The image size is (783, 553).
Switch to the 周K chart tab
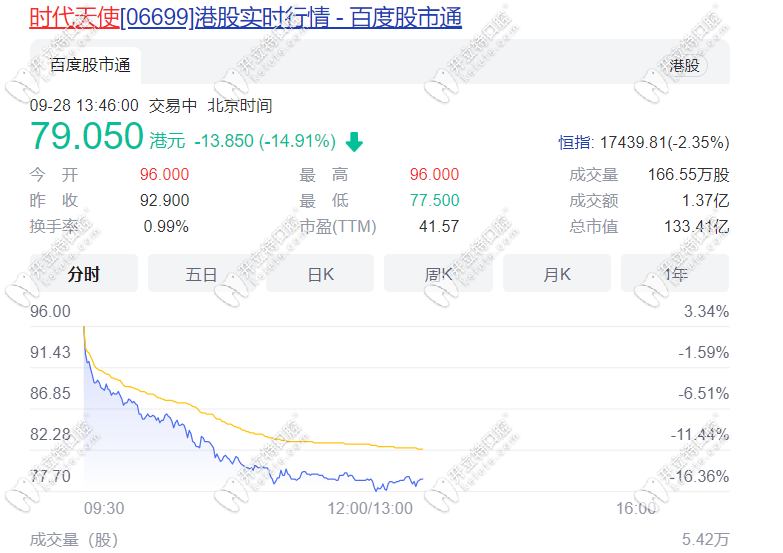[438, 274]
